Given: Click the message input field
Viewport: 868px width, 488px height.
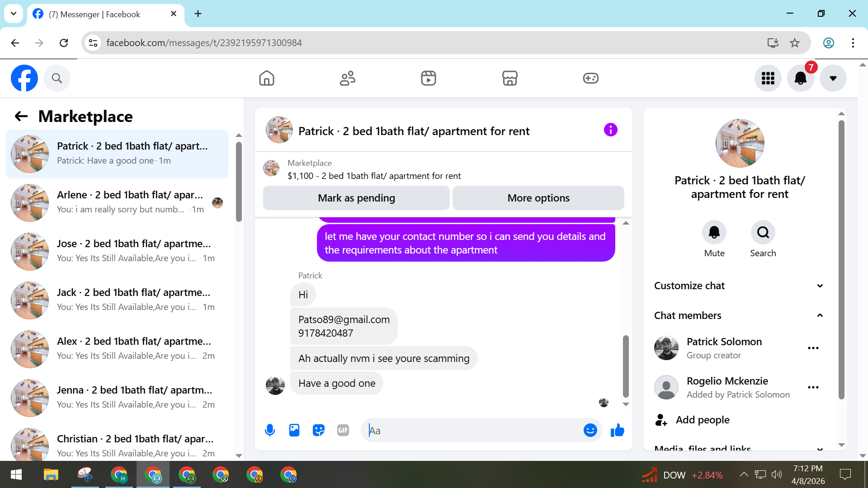Looking at the screenshot, I should 472,430.
